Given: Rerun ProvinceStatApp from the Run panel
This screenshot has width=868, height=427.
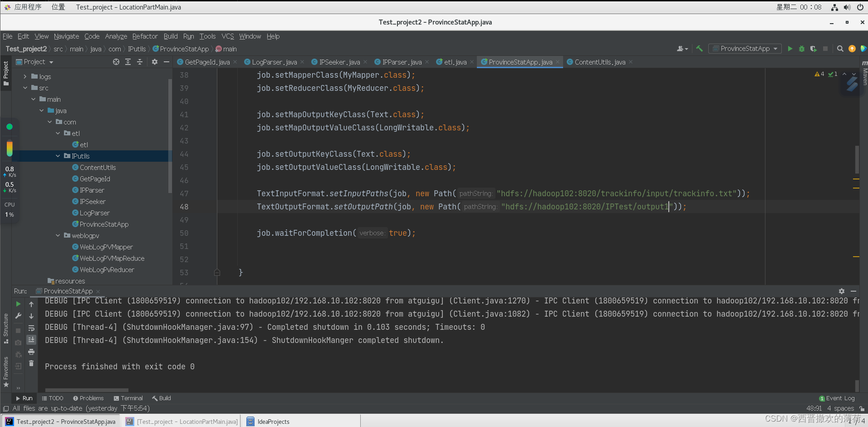Looking at the screenshot, I should (18, 304).
